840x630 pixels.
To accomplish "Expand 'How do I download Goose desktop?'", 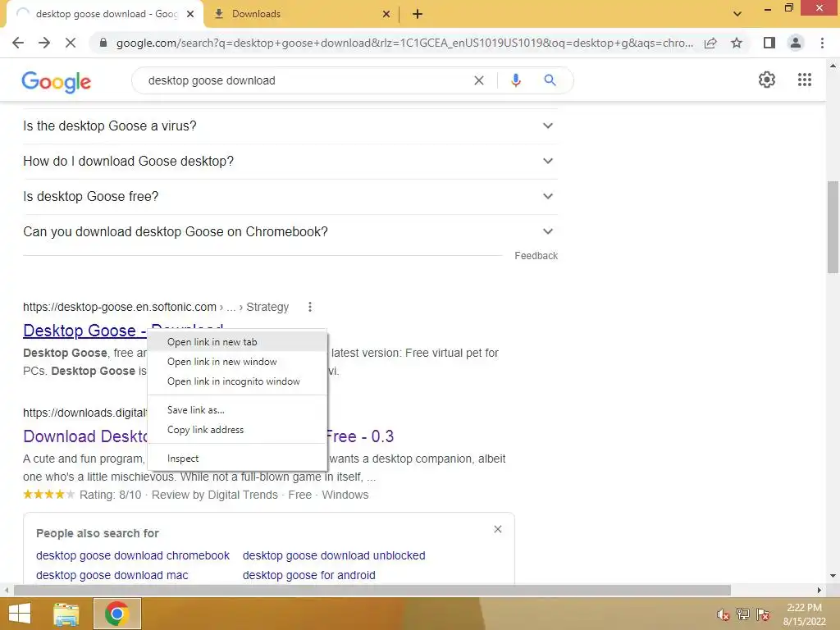I will click(290, 162).
